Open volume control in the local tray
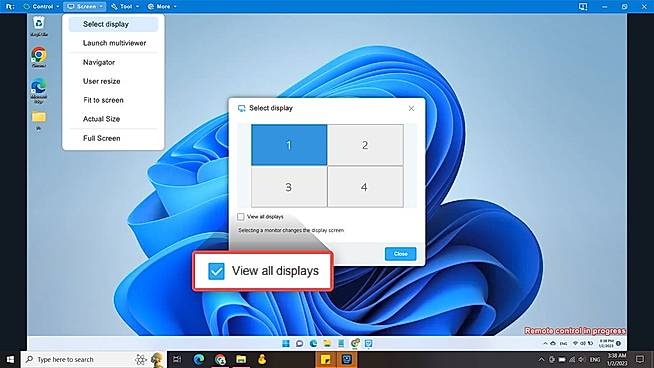654x368 pixels. pos(582,359)
